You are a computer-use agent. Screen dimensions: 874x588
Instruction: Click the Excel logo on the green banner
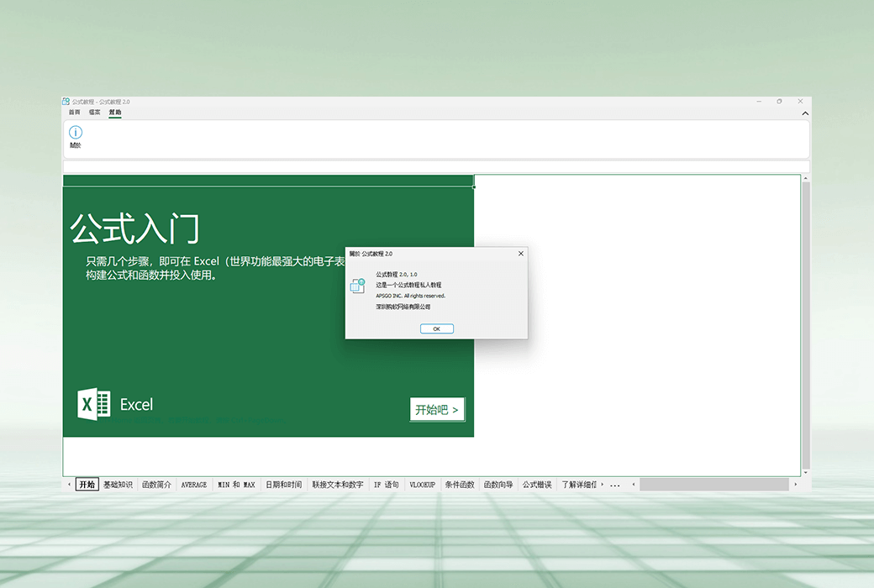click(x=93, y=404)
